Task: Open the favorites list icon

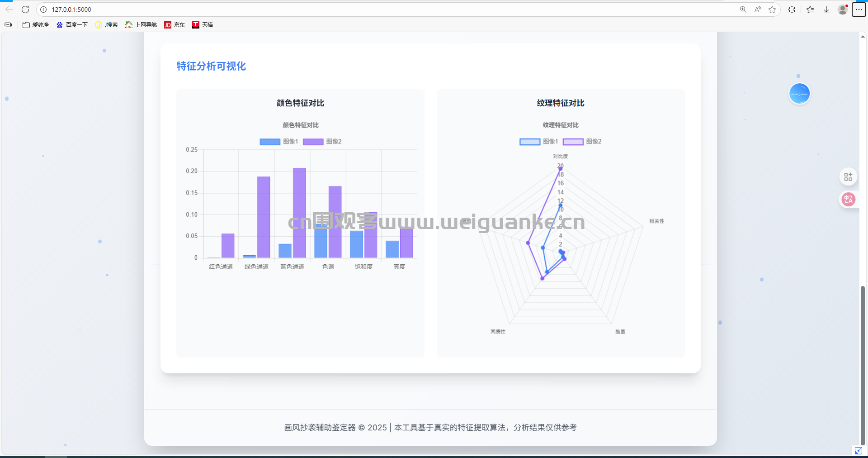Action: point(810,10)
